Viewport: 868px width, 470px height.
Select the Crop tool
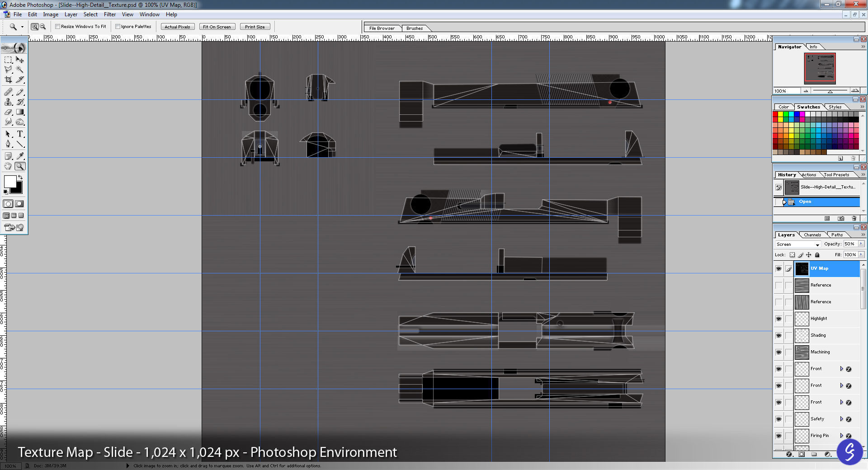pyautogui.click(x=8, y=80)
